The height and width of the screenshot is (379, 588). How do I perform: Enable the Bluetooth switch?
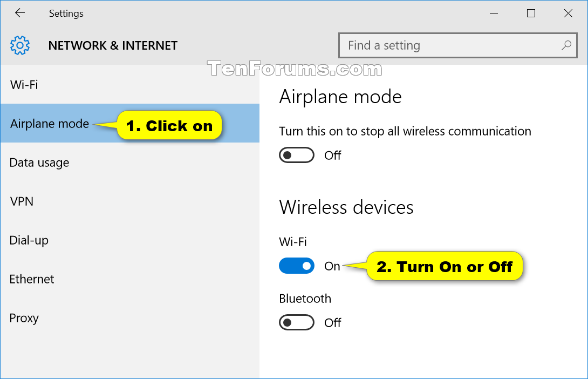click(297, 322)
